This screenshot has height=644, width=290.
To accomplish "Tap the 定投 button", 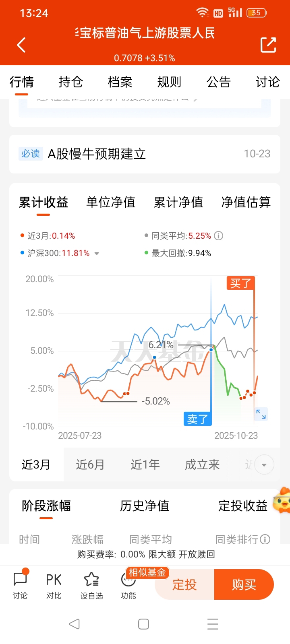I will click(184, 584).
